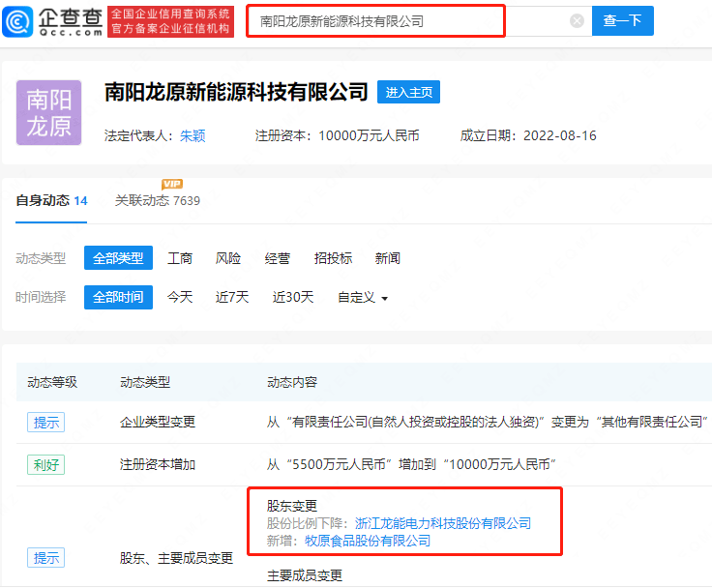Viewport: 712px width, 588px height.
Task: Click the Qcc.com blue logo icon
Action: [17, 21]
